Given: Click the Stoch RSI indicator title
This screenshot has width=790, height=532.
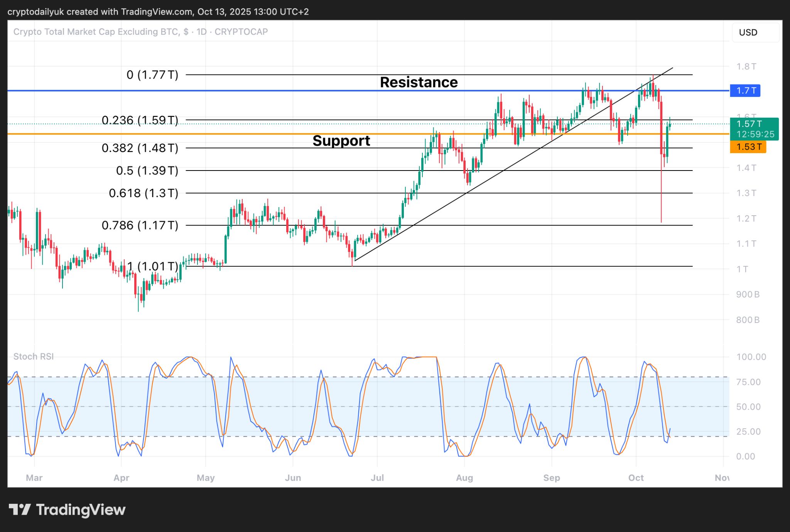Looking at the screenshot, I should (x=34, y=356).
